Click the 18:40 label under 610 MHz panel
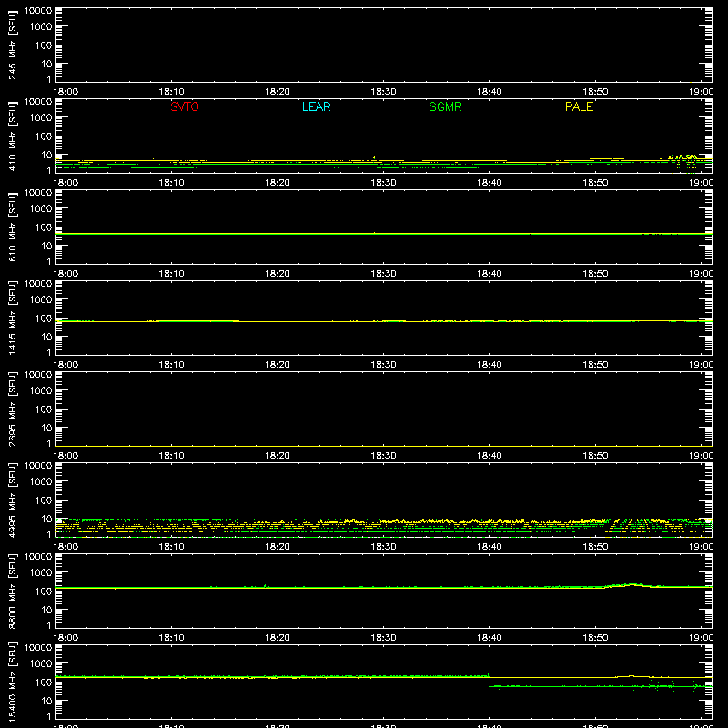728x728 pixels. point(490,274)
